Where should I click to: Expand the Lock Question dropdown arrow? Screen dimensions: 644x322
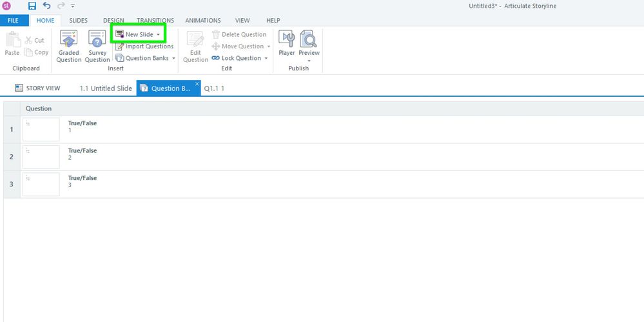pos(266,58)
